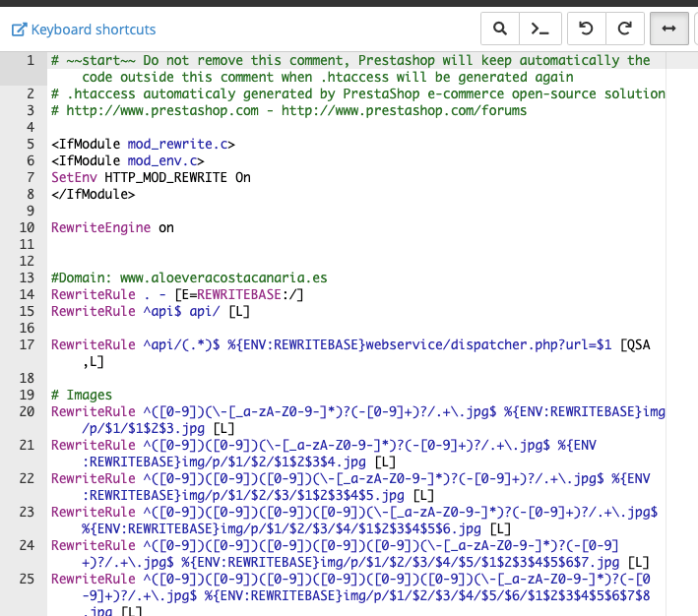
Task: Click 'HTTP_MOD_REWRITE On' text
Action: 177,177
